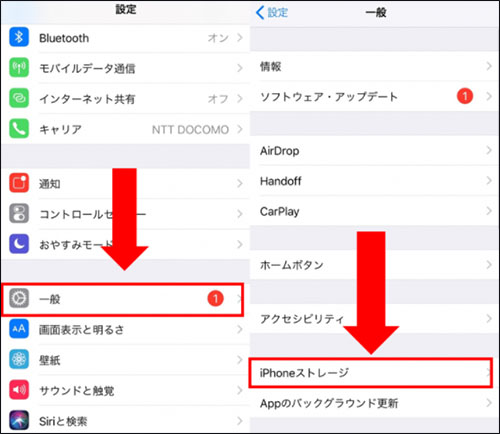Open アクセシビリティ settings

pos(374,319)
